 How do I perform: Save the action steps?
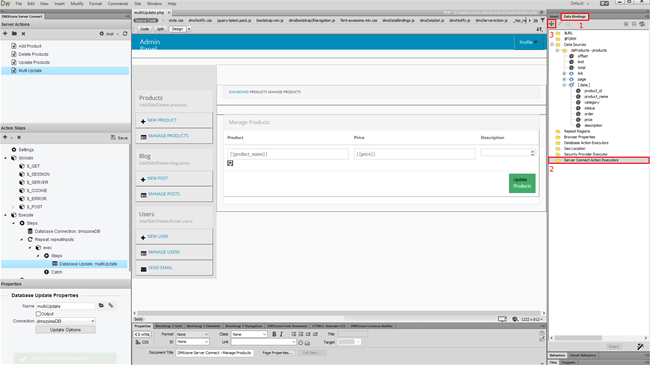[119, 137]
